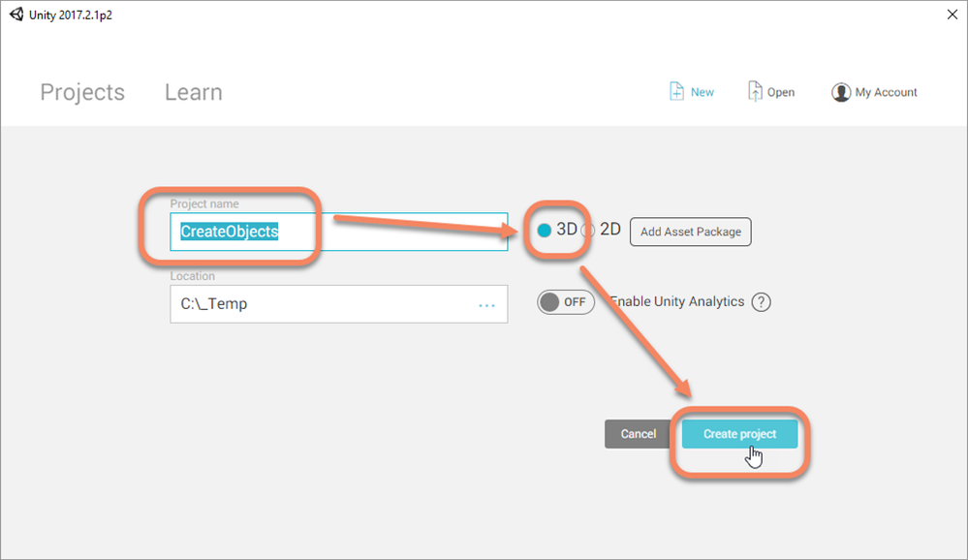Click the Location path field showing C:\_Temp
The width and height of the screenshot is (968, 560).
[339, 304]
